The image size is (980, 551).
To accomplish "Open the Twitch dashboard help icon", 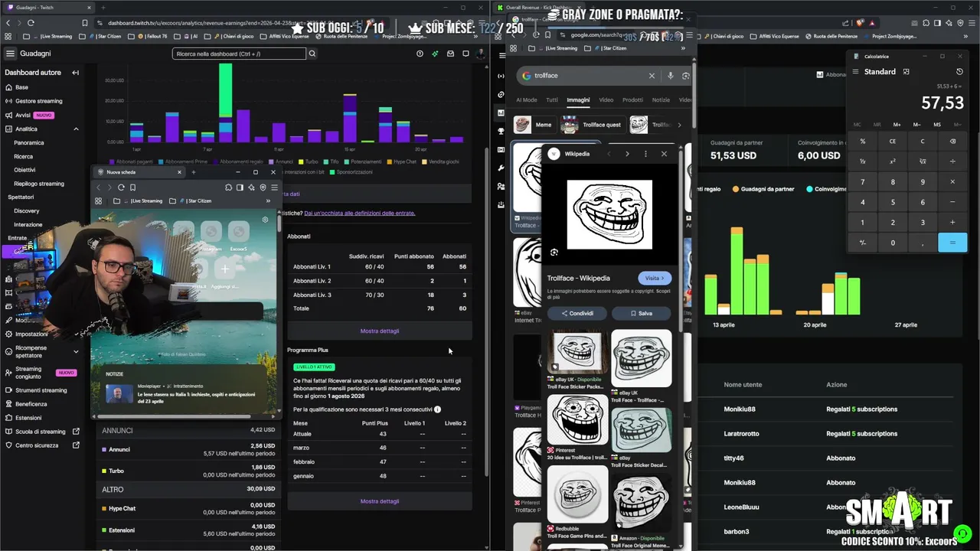I will 420,54.
